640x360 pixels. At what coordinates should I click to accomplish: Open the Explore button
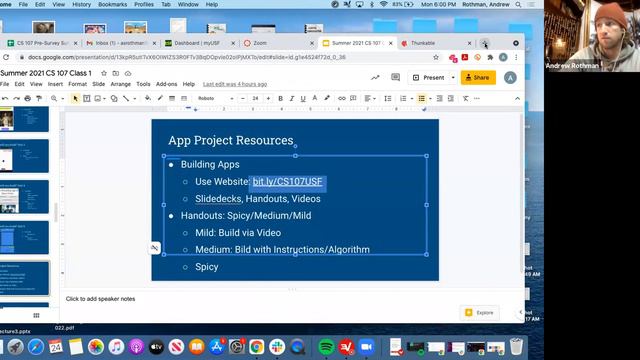(479, 313)
